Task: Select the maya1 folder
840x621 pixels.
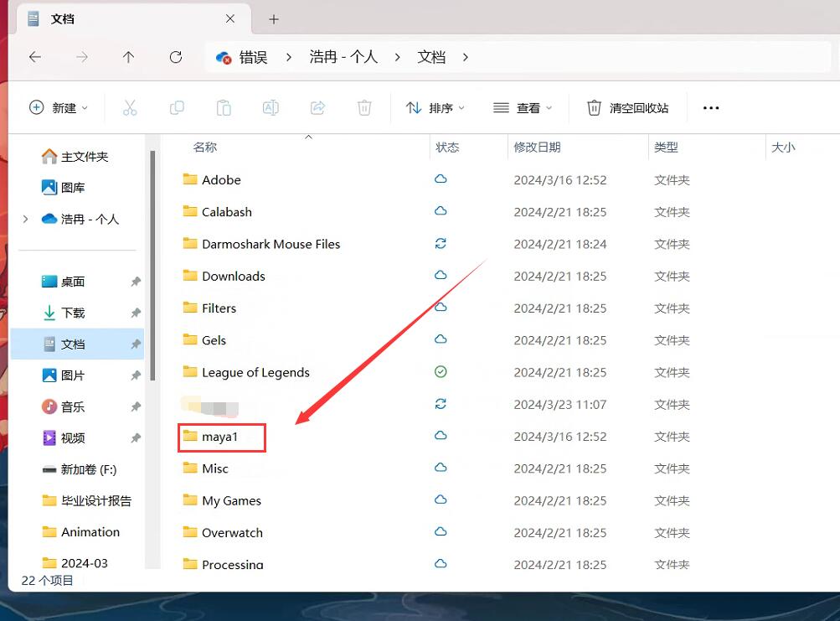Action: click(x=220, y=437)
